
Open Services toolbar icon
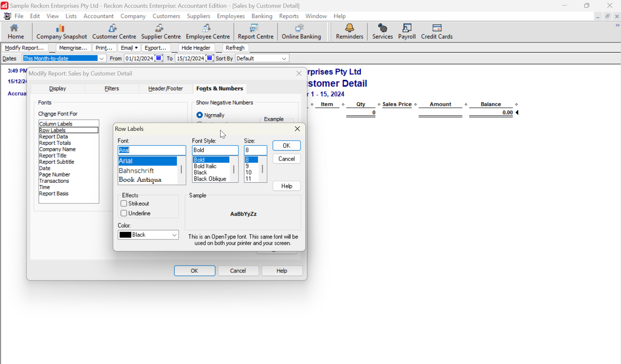pos(382,31)
